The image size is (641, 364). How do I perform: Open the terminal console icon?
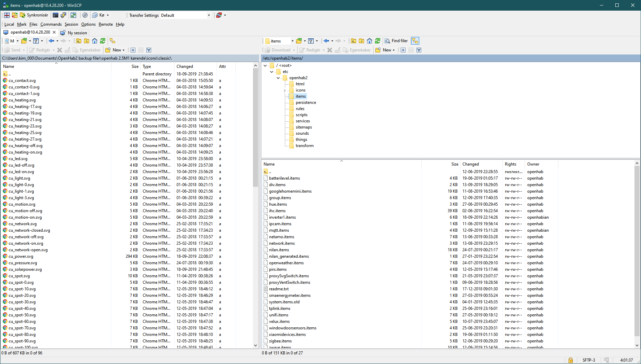click(x=56, y=15)
